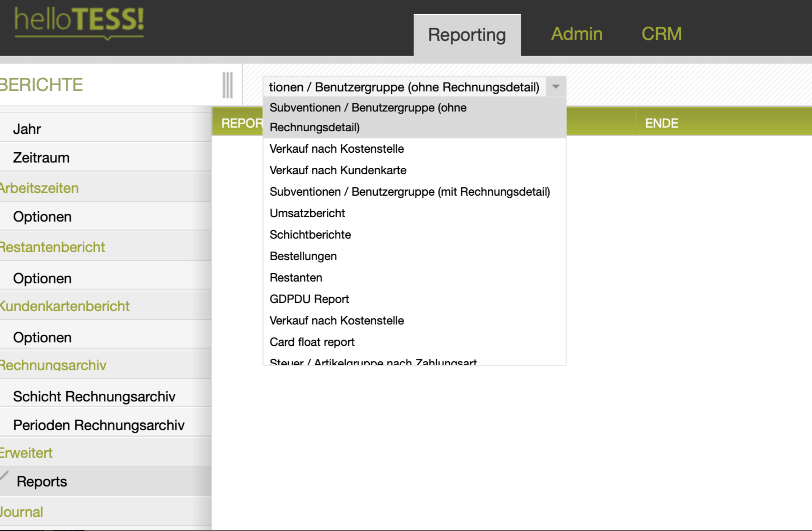Open Optionen under Arbeitszeiten
Screen dimensions: 812x531
[x=105, y=217]
